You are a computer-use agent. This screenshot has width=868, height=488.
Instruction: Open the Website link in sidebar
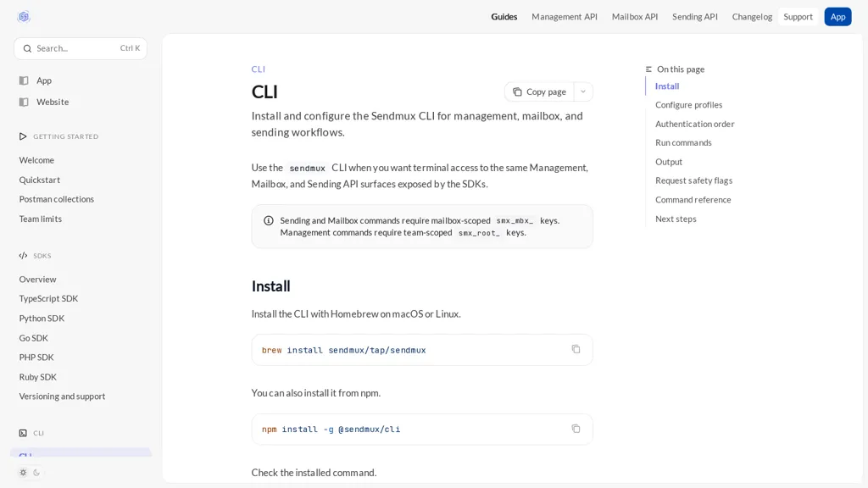tap(53, 102)
